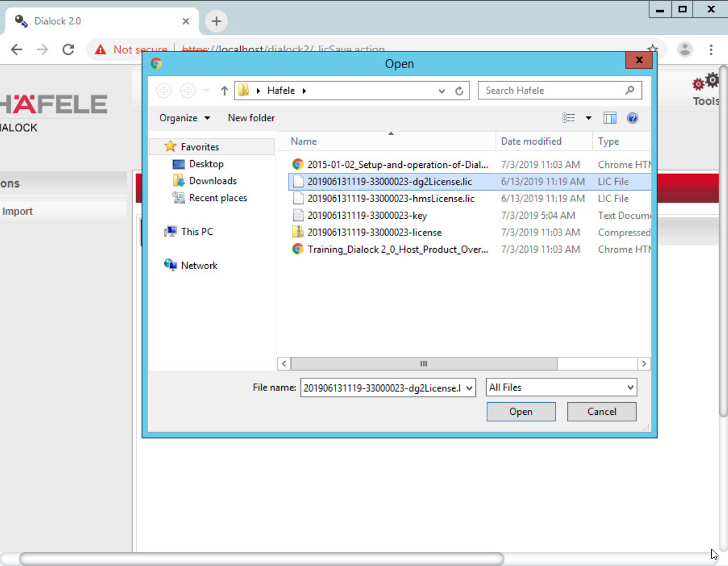728x566 pixels.
Task: Click the folder icon in the address bar
Action: click(x=244, y=91)
